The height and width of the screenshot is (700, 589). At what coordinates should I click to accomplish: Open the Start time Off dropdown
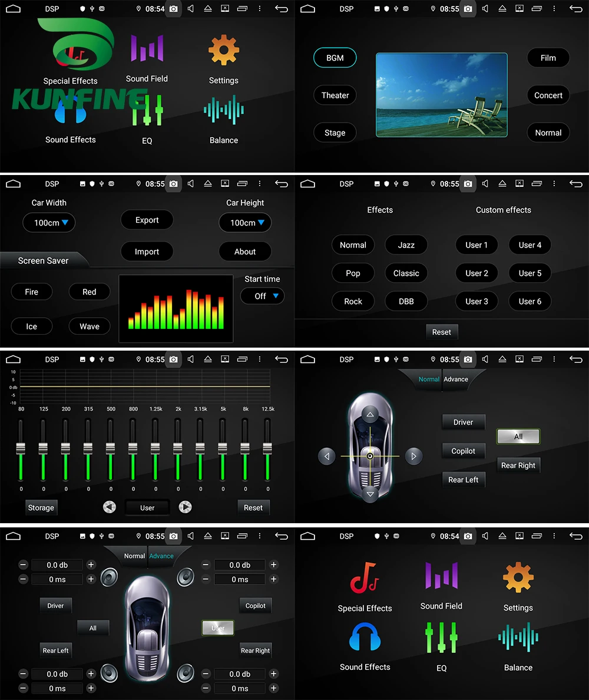(x=262, y=296)
